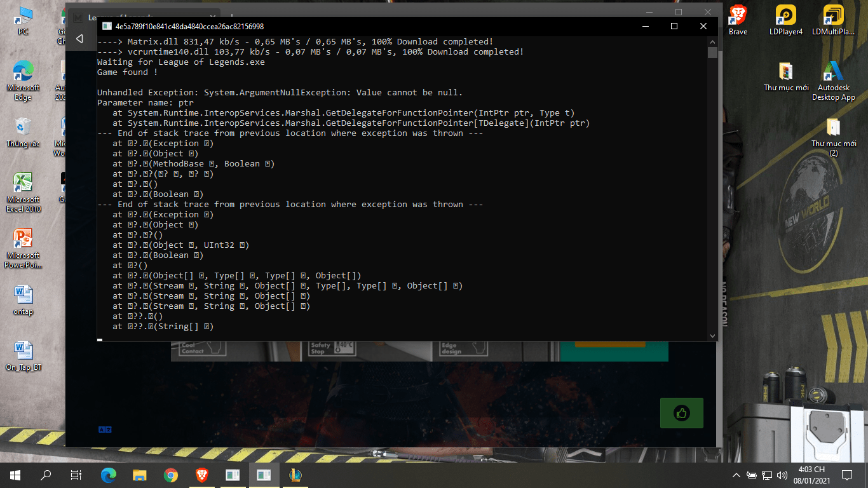The width and height of the screenshot is (868, 488).
Task: Click the last "String[]" stack trace line
Action: [x=163, y=327]
